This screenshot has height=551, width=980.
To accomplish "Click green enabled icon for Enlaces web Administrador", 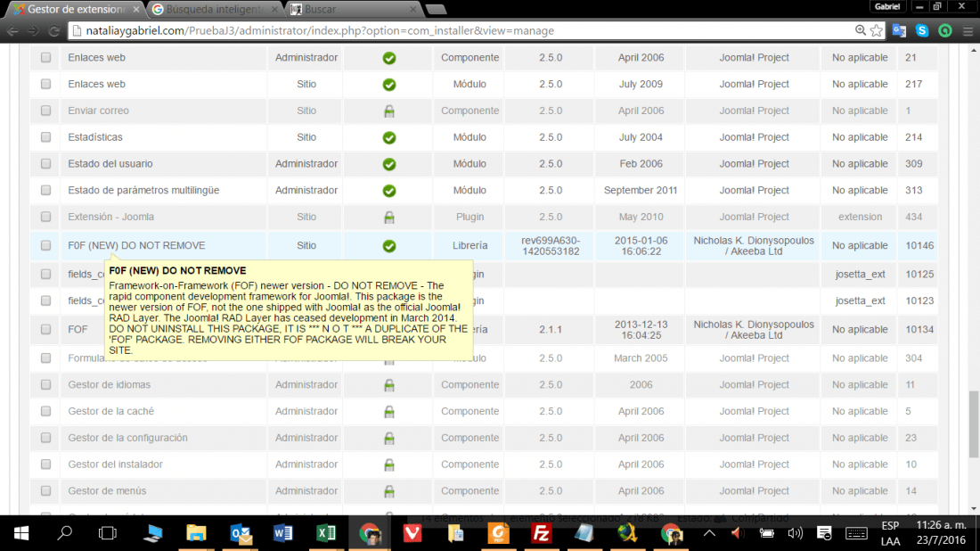I will 388,58.
